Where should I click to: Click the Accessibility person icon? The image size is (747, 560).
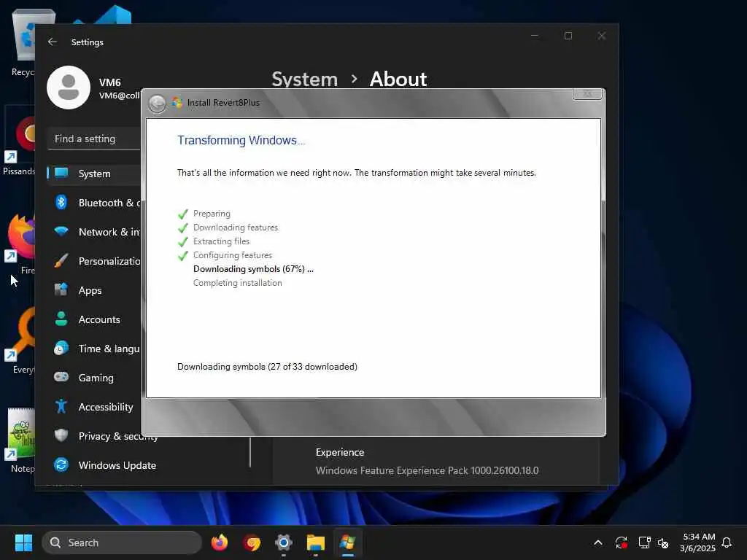pos(61,406)
